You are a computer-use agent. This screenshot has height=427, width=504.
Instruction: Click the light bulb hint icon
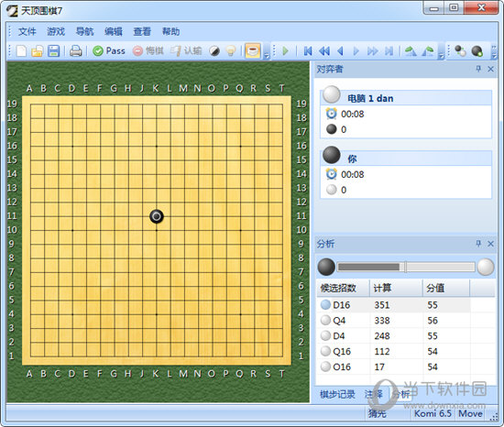[x=230, y=50]
